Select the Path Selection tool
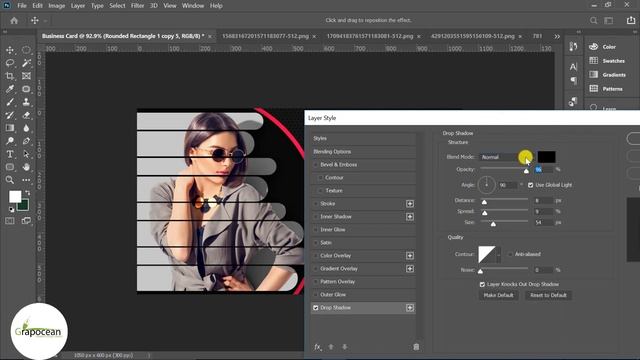640x360 pixels. click(26, 154)
